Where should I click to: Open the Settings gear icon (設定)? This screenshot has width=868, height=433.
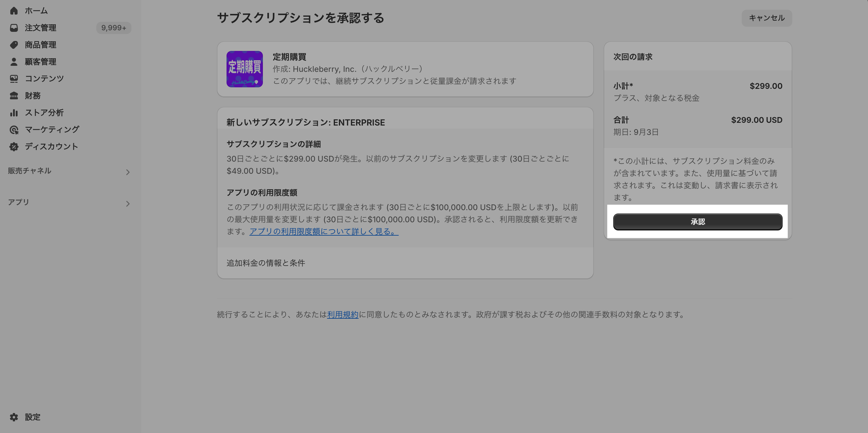[14, 417]
